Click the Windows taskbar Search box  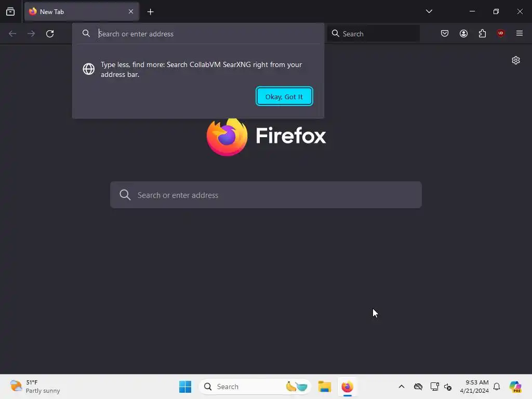point(255,387)
